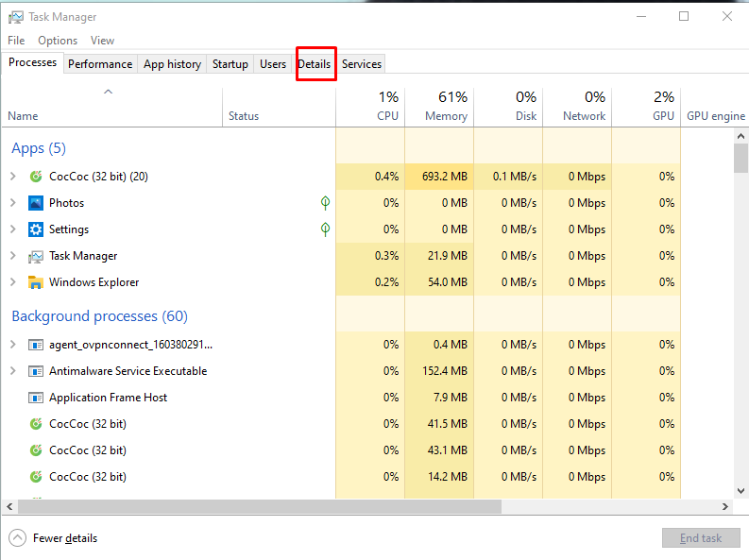Sort by the Network column header
Image resolution: width=749 pixels, height=560 pixels.
tap(577, 108)
